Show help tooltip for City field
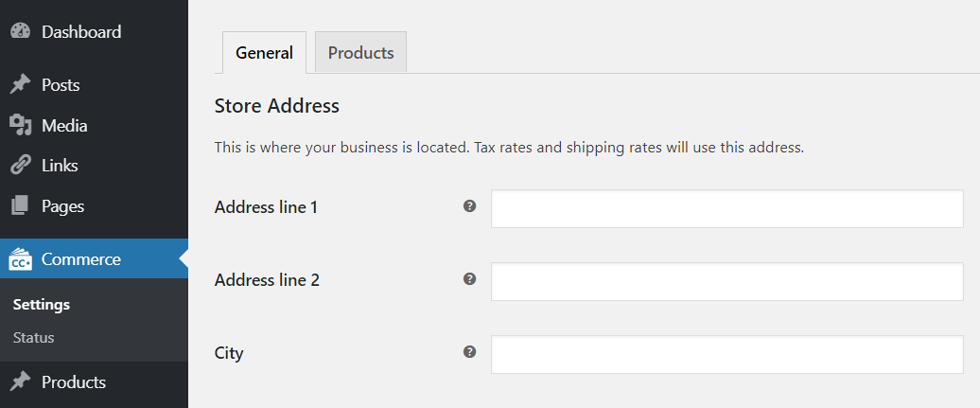980x408 pixels. [470, 352]
